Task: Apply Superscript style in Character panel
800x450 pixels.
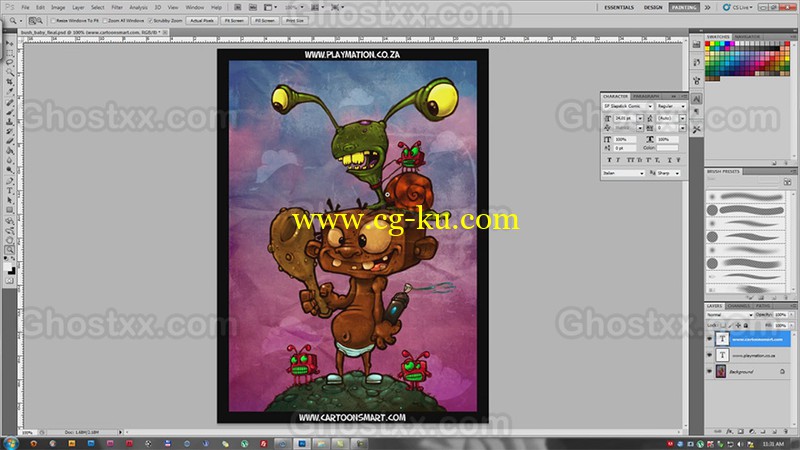Action: [648, 160]
